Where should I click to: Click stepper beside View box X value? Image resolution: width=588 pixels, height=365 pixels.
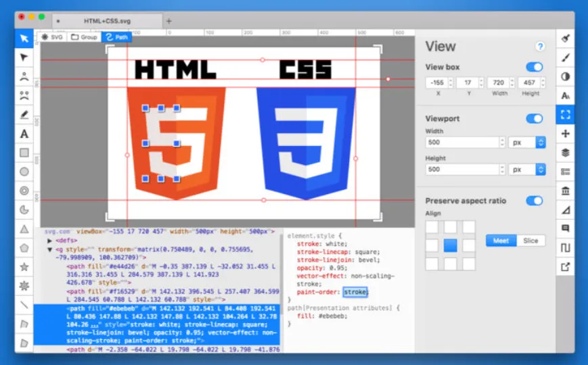451,82
